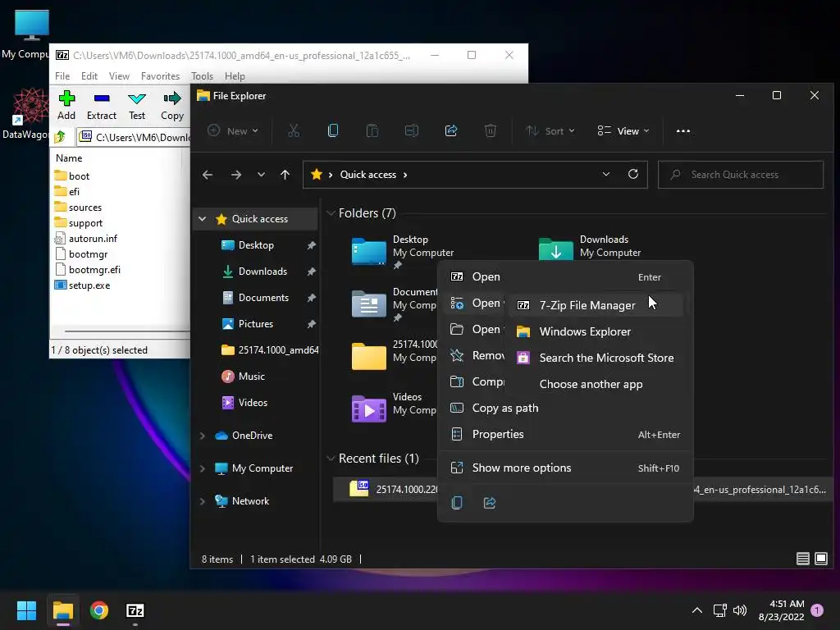Click the Name column header in 7-Zip

[69, 158]
